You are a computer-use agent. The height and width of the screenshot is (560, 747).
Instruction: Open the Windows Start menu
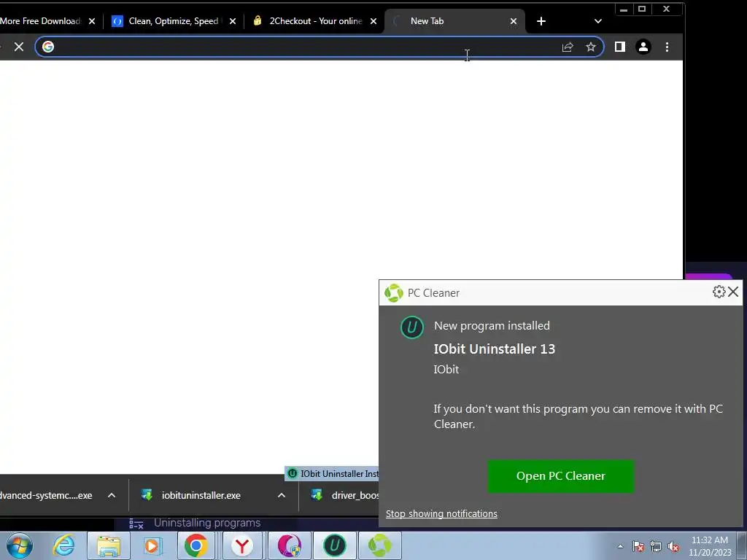(20, 545)
